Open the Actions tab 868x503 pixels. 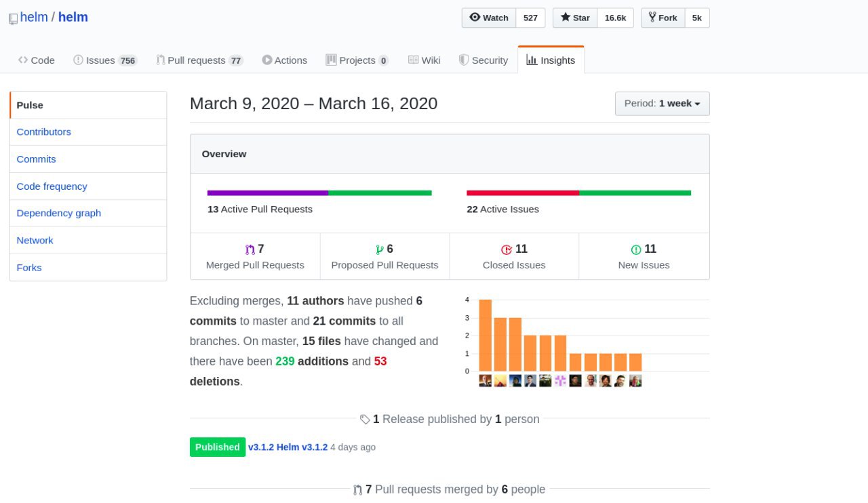pos(285,60)
